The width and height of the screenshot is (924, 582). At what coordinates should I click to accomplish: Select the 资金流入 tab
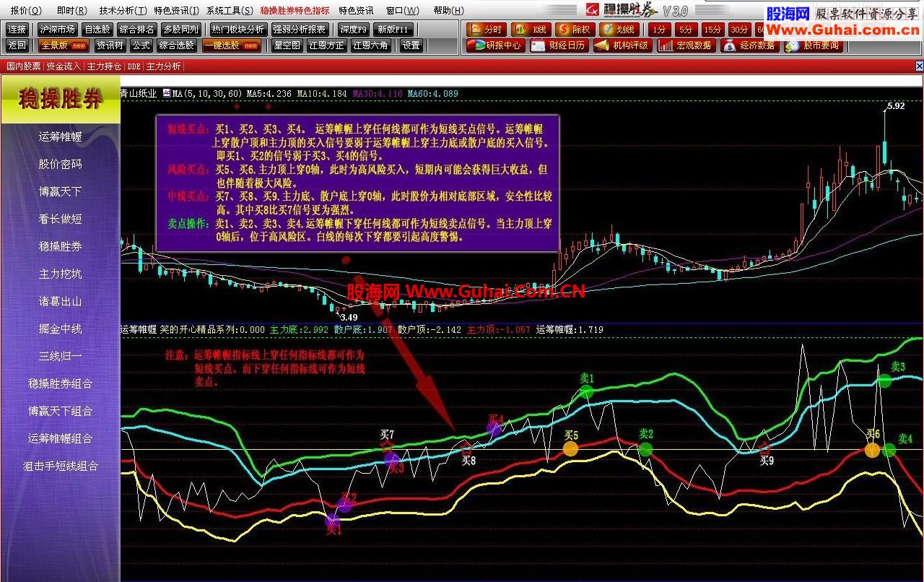[x=64, y=66]
